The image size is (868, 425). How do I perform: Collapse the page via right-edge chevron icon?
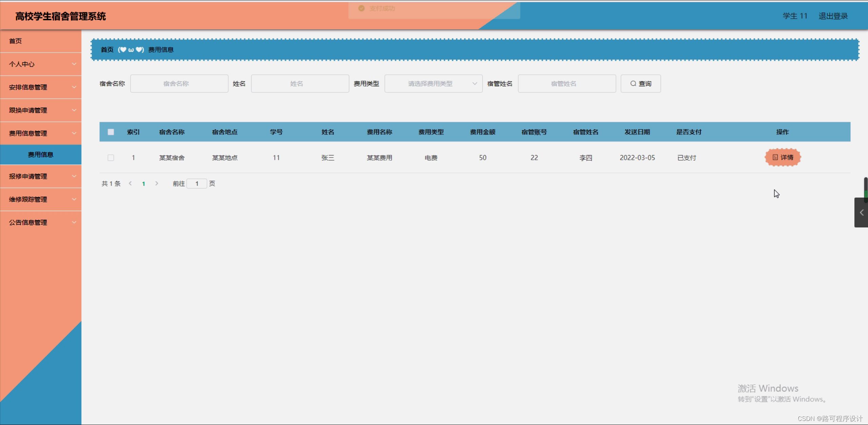[861, 212]
